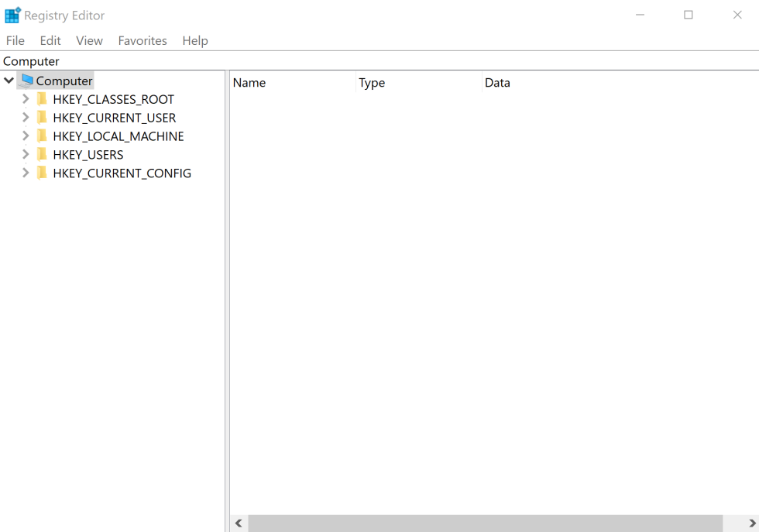The width and height of the screenshot is (759, 532).
Task: Sort entries by the Name column header
Action: point(249,83)
